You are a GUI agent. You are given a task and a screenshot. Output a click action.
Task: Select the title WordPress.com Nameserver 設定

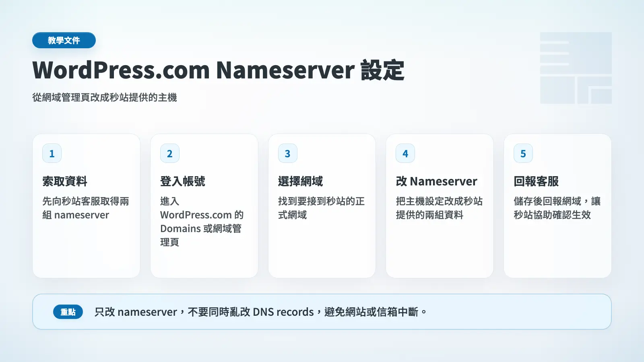(218, 70)
